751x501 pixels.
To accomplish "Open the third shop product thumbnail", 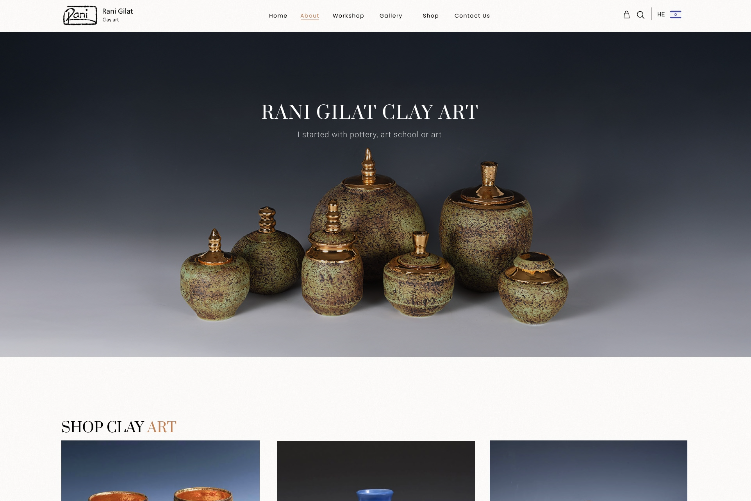I will point(588,471).
